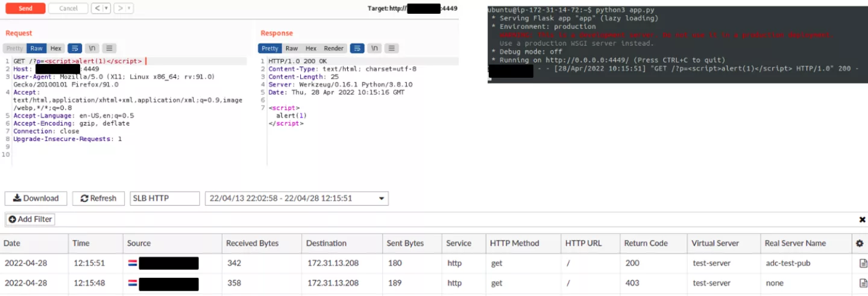Image resolution: width=868 pixels, height=296 pixels.
Task: Open Request panel options menu icon
Action: point(109,48)
